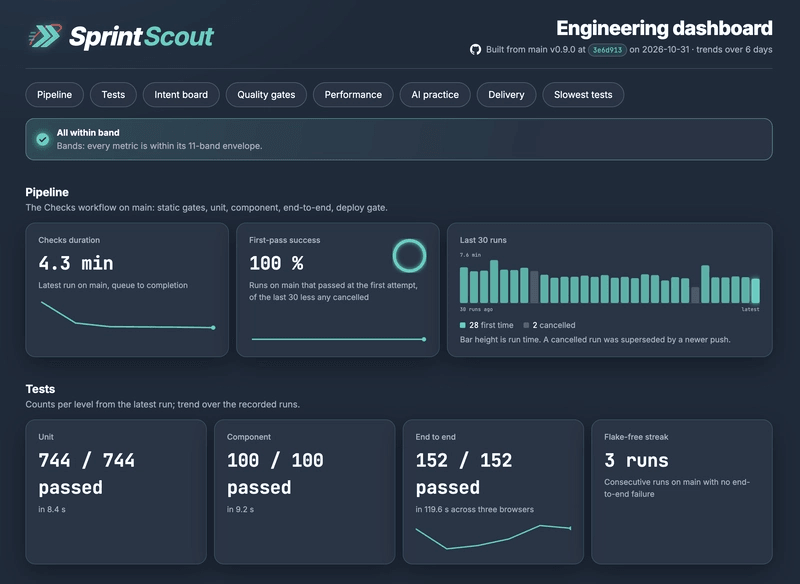Click the First-pass success flat trend line

point(338,339)
